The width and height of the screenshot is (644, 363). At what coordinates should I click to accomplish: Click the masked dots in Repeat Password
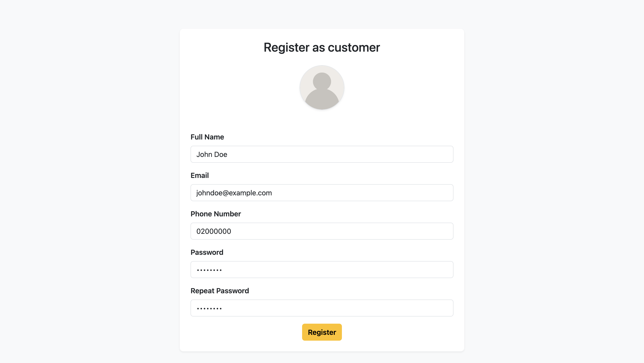click(209, 308)
